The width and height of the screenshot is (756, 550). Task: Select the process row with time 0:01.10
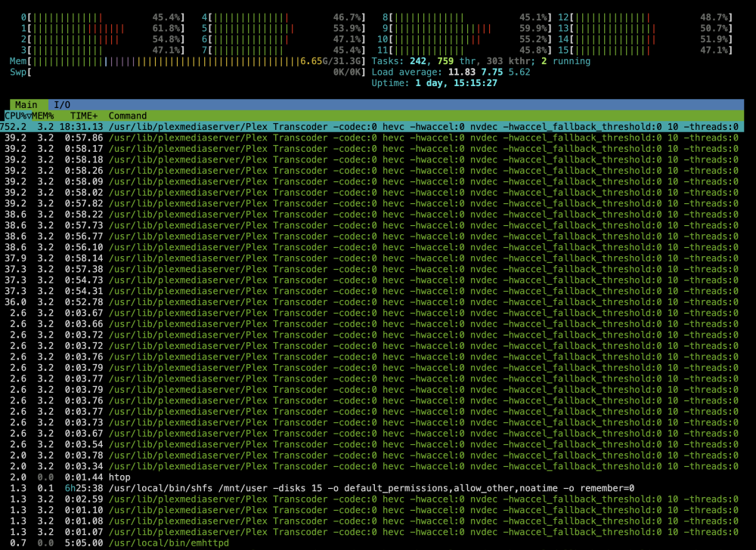click(372, 510)
